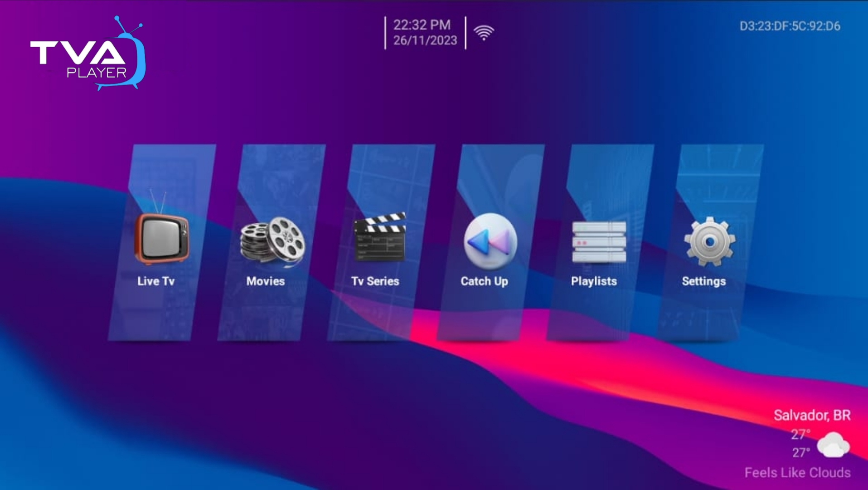
Task: Click the retro television icon
Action: pos(162,238)
